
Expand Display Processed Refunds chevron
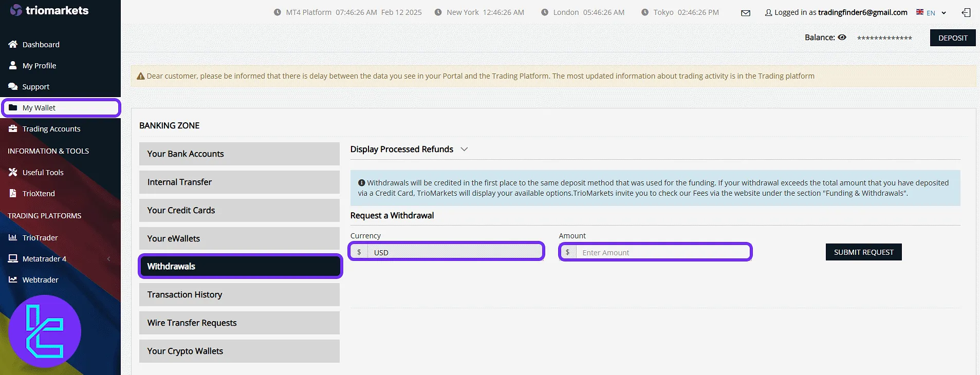[464, 149]
